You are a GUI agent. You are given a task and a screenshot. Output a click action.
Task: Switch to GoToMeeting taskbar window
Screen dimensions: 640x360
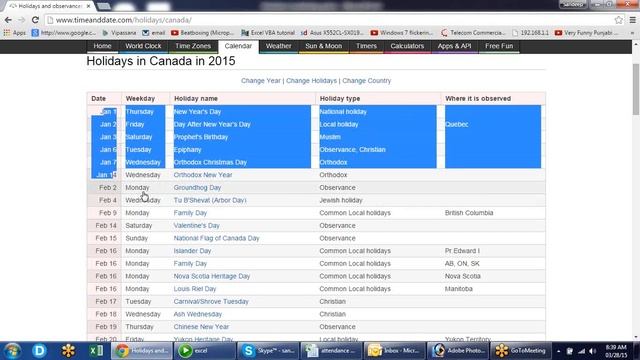pos(521,351)
